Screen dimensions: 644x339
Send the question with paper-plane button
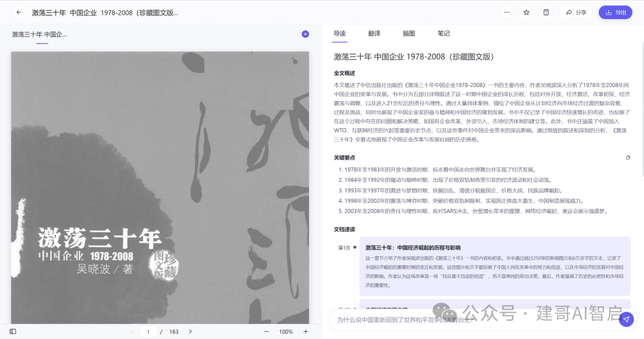[626, 319]
